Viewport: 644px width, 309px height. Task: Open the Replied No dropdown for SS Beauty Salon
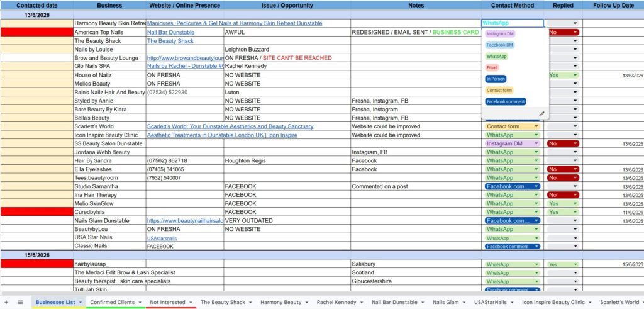point(563,144)
